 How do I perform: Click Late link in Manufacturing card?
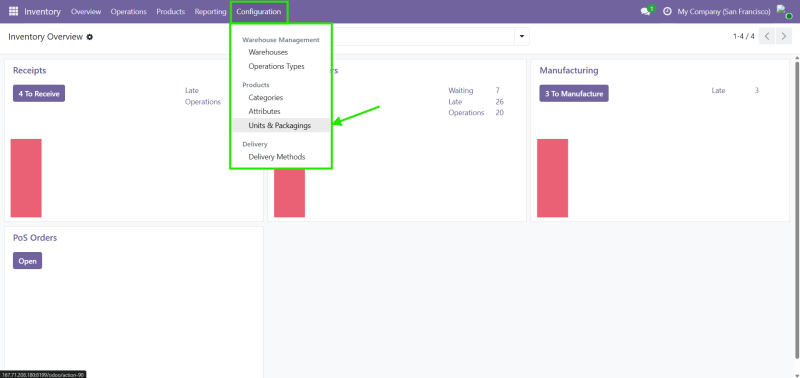718,90
